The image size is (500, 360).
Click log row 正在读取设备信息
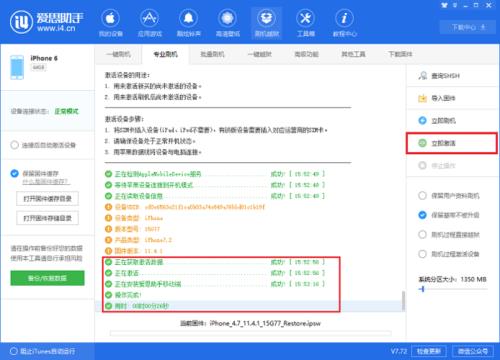tap(215, 196)
